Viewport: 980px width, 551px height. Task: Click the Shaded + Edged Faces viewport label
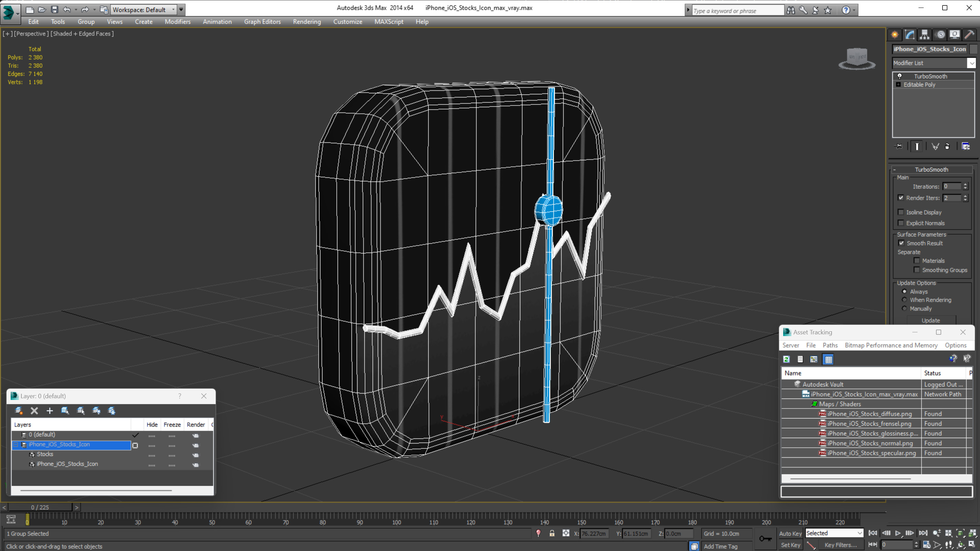click(82, 33)
